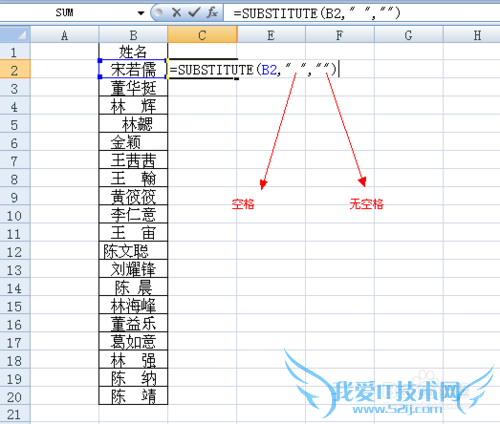
Task: Select column B header
Action: pos(133,35)
